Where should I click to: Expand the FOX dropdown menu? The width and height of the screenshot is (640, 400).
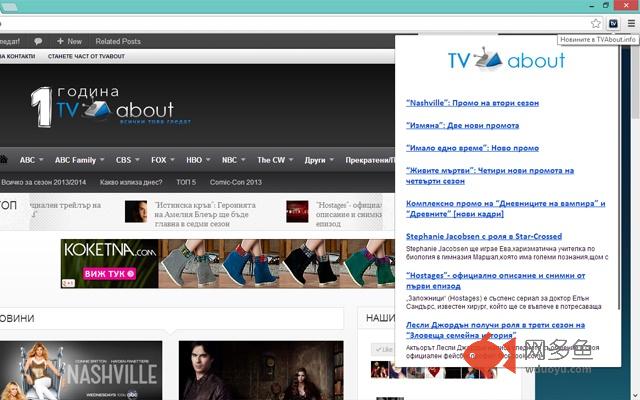tap(162, 160)
